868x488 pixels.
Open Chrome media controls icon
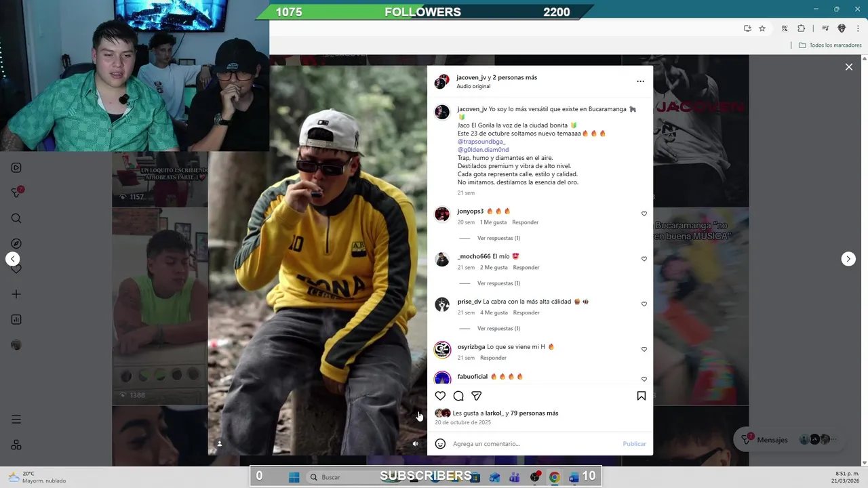pos(825,28)
